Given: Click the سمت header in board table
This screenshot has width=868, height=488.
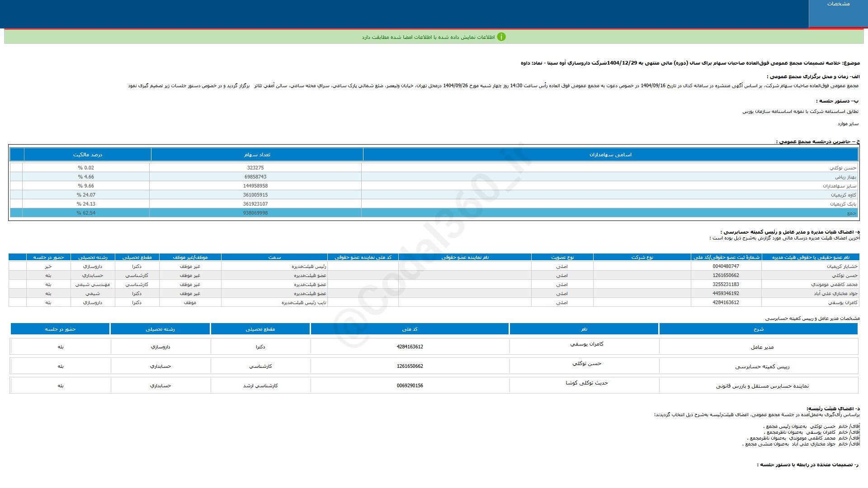Looking at the screenshot, I should [x=274, y=258].
